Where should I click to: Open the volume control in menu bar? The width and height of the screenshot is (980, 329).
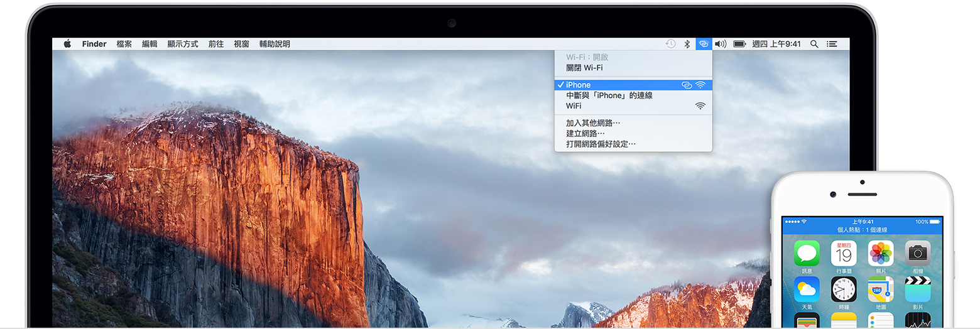pyautogui.click(x=721, y=44)
